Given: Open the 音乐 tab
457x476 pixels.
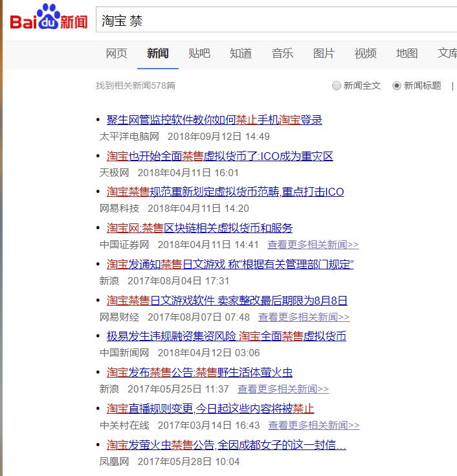Looking at the screenshot, I should [282, 53].
